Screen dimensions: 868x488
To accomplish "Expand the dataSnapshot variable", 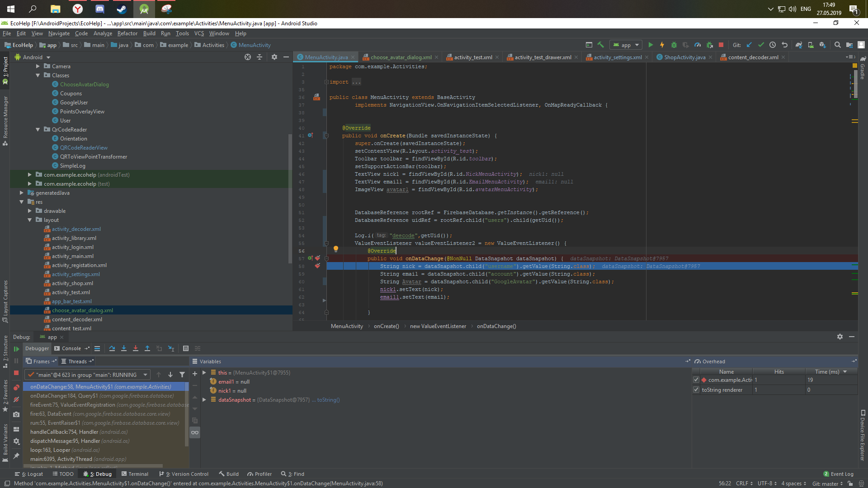I will [204, 400].
